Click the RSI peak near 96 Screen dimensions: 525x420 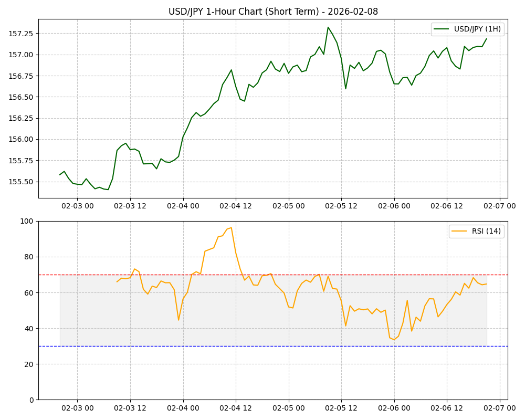231,227
